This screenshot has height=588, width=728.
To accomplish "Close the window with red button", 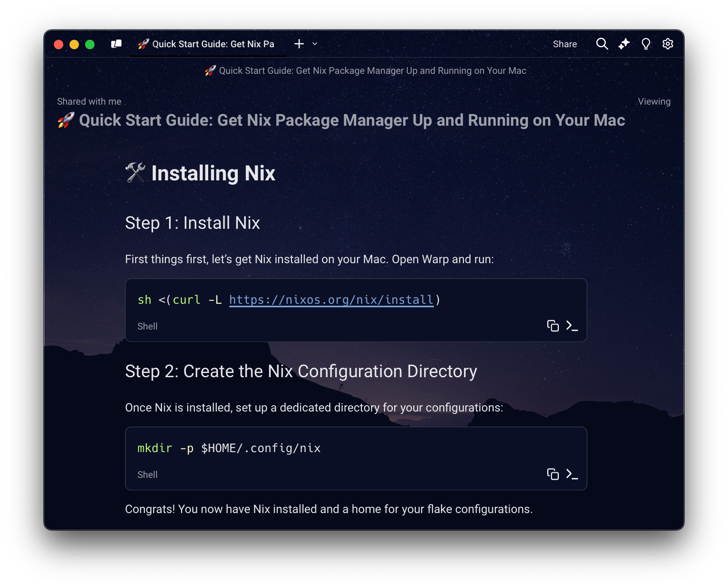I will [59, 45].
